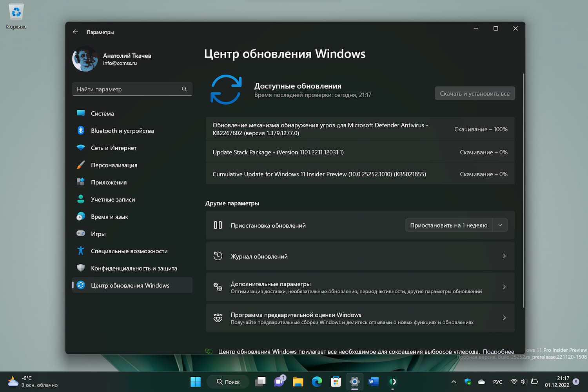The image size is (588, 392).
Task: Open Microsoft Store from the taskbar
Action: 336,382
